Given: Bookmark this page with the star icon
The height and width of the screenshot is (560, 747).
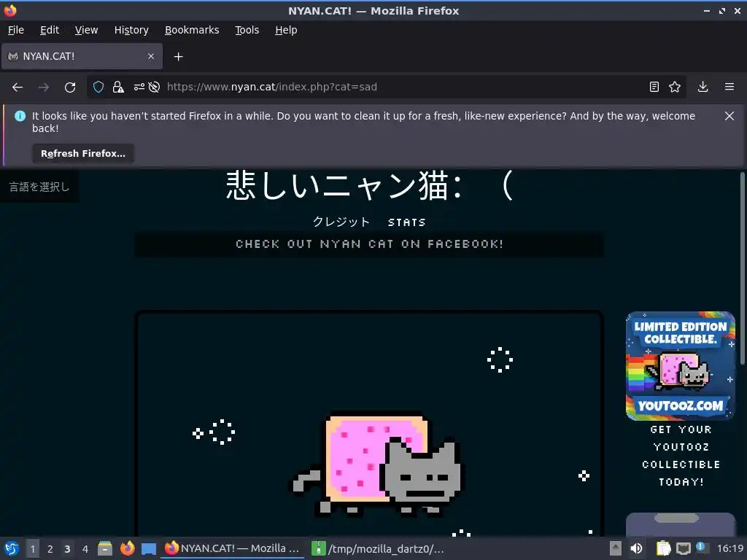Looking at the screenshot, I should [675, 87].
